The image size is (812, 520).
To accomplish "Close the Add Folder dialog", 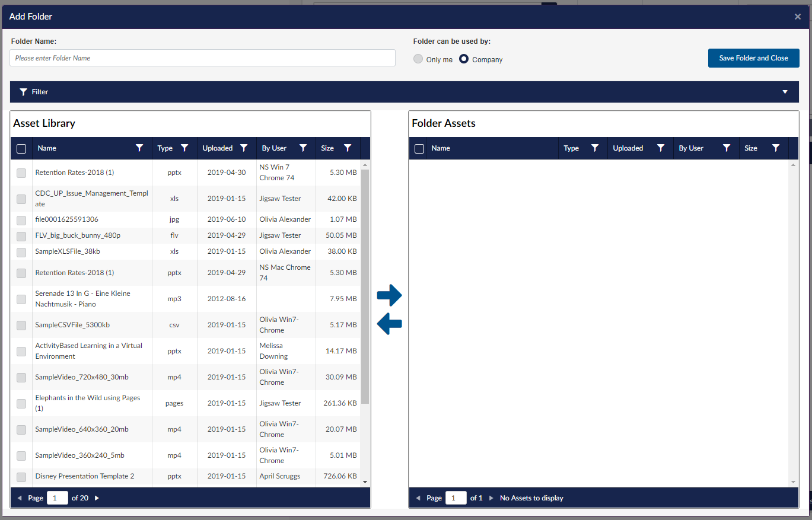I will [797, 17].
